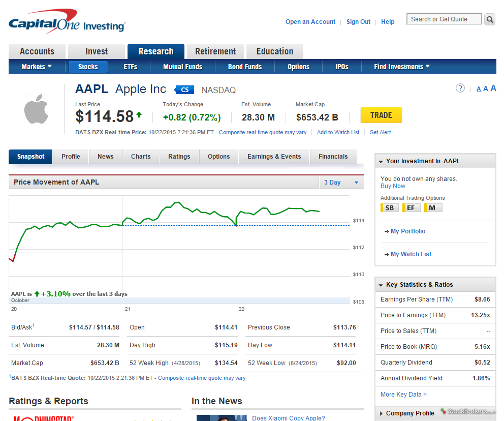Switch to the Financials tab

(333, 157)
